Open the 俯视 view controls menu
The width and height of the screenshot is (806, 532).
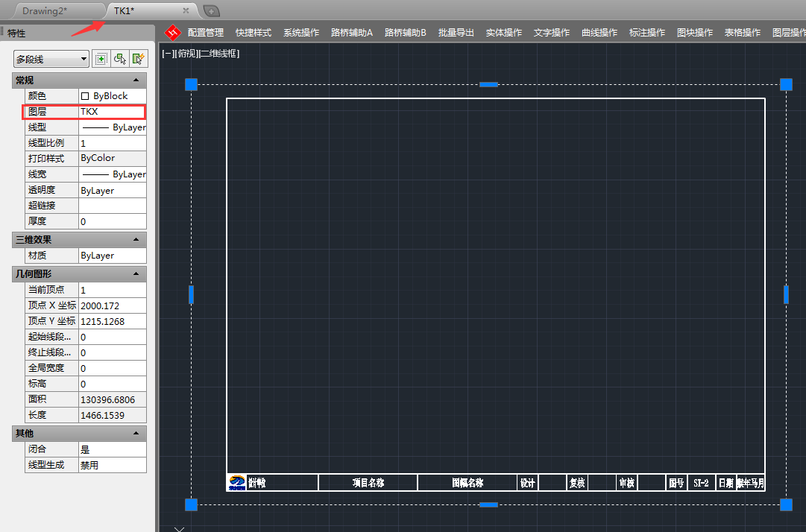185,54
